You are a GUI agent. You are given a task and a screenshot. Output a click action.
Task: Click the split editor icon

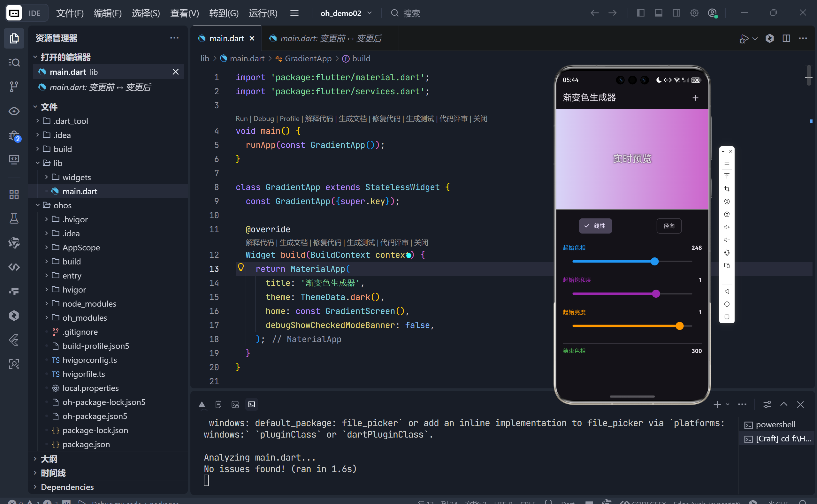tap(786, 38)
